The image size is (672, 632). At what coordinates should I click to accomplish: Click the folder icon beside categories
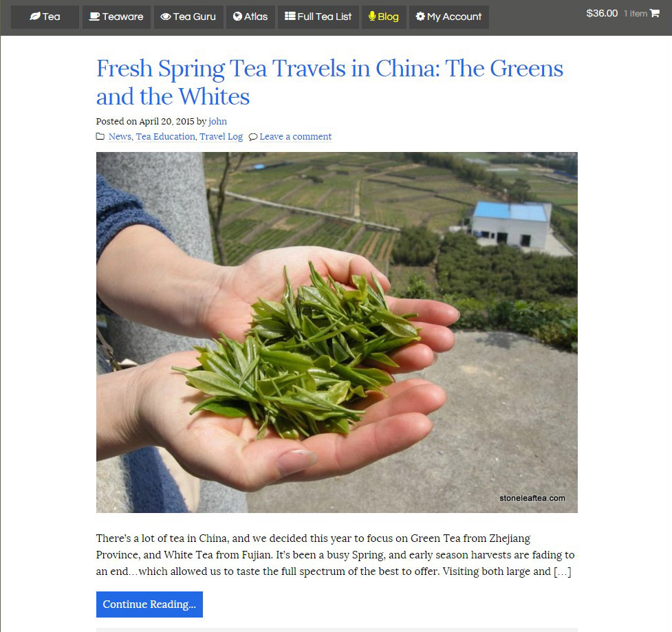click(x=100, y=136)
